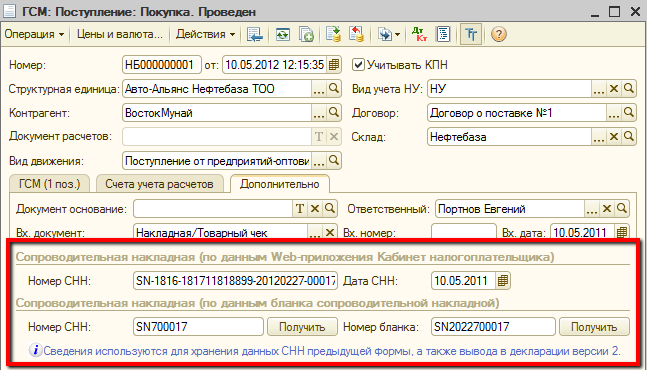This screenshot has width=647, height=370.
Task: Switch to the ГСМ (1 поз.) tab
Action: 50,184
